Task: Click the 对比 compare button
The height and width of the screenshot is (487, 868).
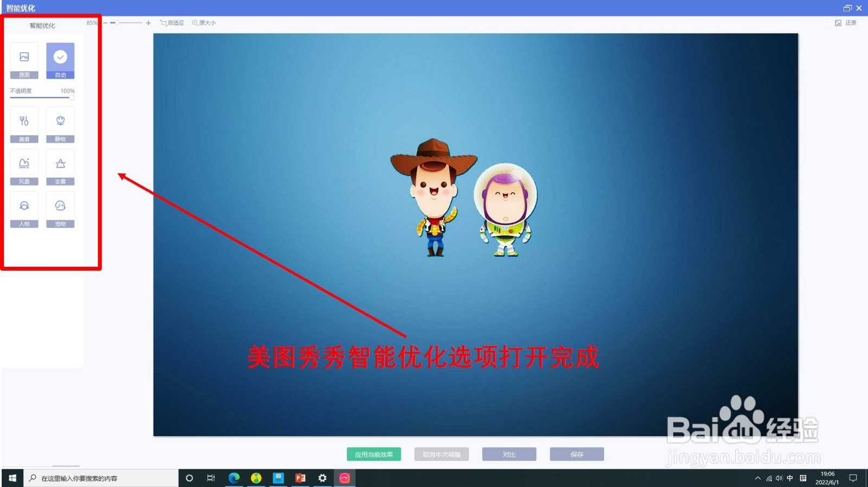Action: tap(509, 454)
